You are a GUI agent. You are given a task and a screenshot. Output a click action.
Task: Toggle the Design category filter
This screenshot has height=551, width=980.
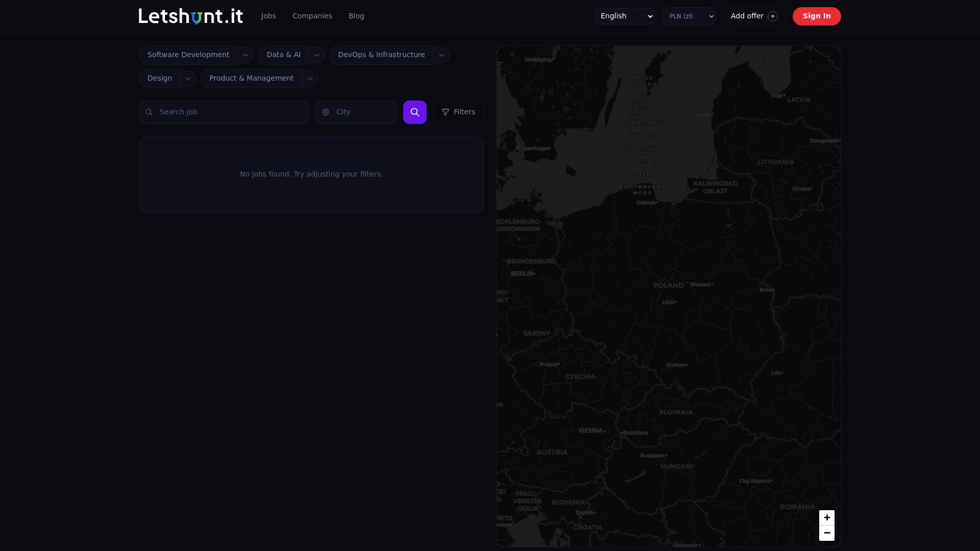point(159,78)
